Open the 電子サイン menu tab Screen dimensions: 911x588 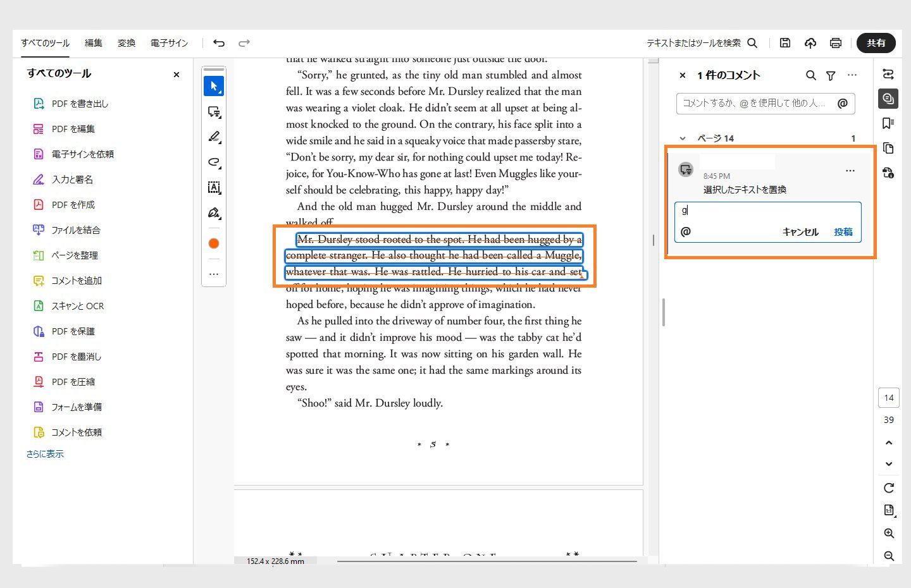coord(168,43)
